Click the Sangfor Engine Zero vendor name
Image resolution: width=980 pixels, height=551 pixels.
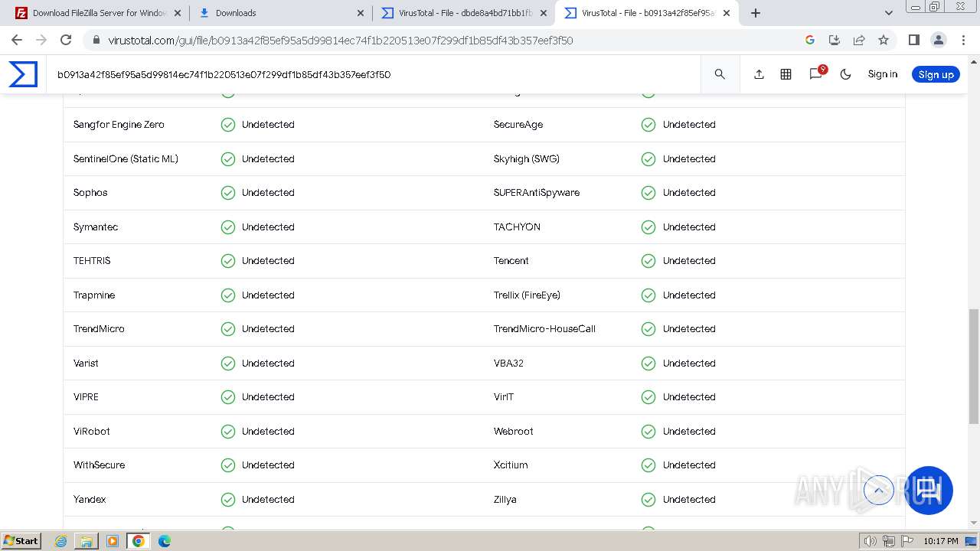119,125
